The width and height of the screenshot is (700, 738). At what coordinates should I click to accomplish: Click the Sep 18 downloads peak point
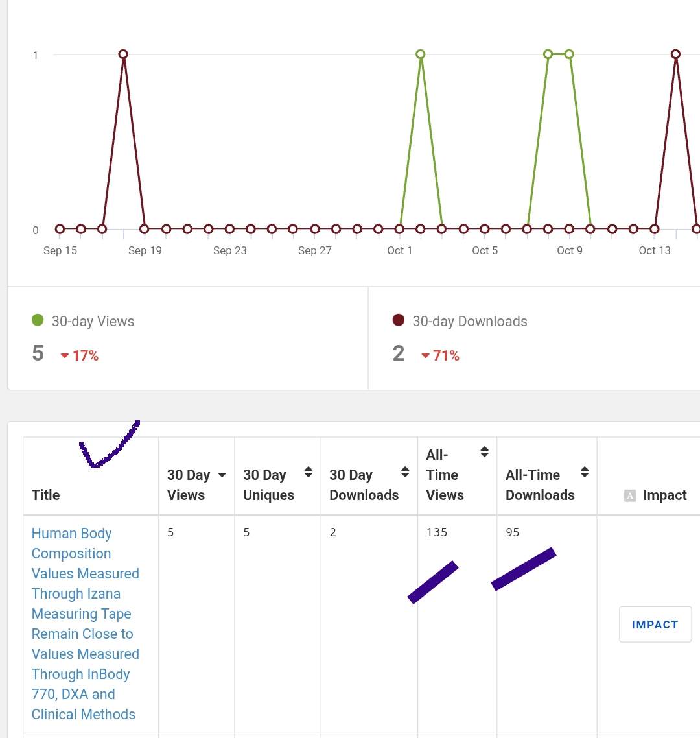click(123, 54)
